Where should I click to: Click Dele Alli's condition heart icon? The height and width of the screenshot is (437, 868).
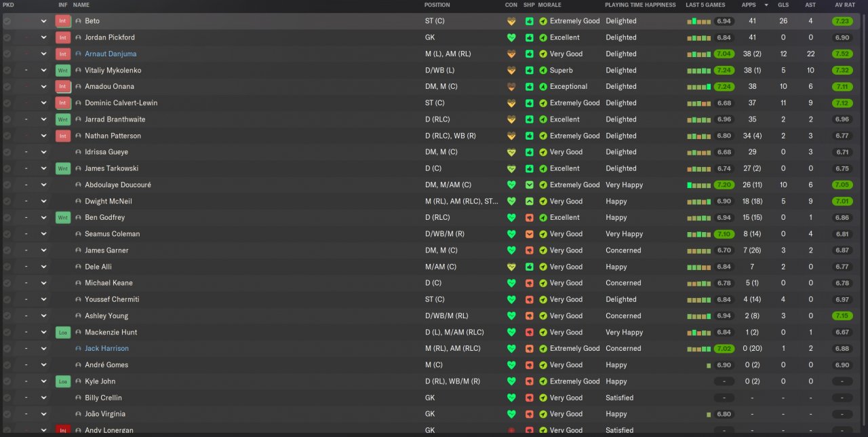click(x=511, y=267)
